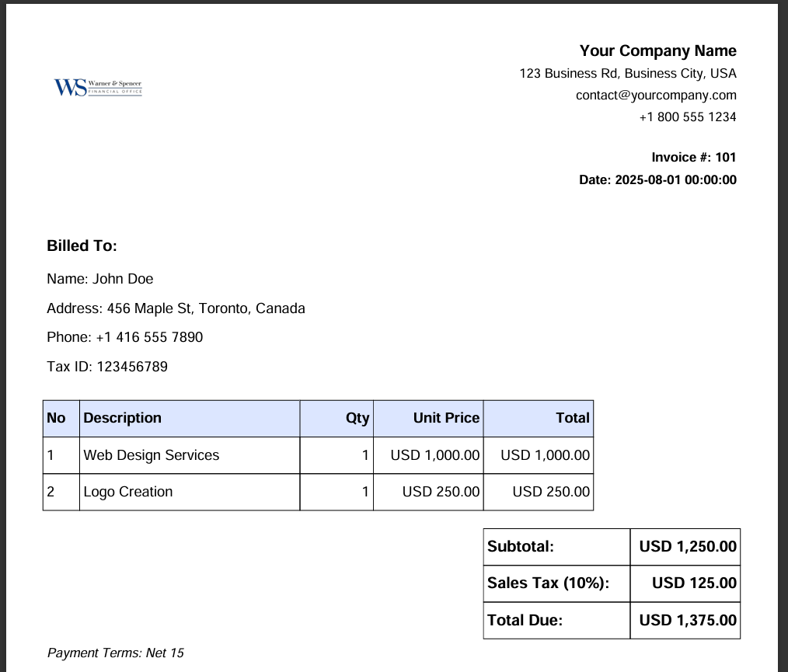This screenshot has height=672, width=788.
Task: Select the Invoice #: 101 text
Action: [693, 157]
